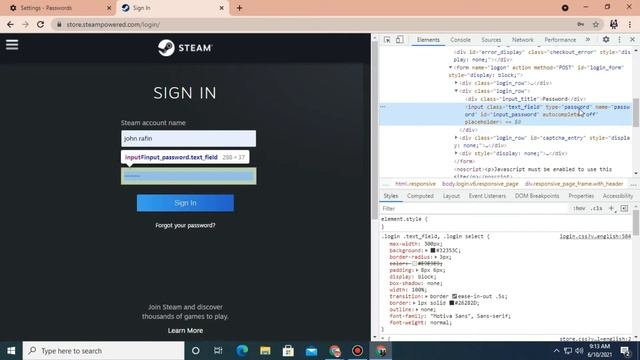Open Task View on taskbar

coord(218,351)
